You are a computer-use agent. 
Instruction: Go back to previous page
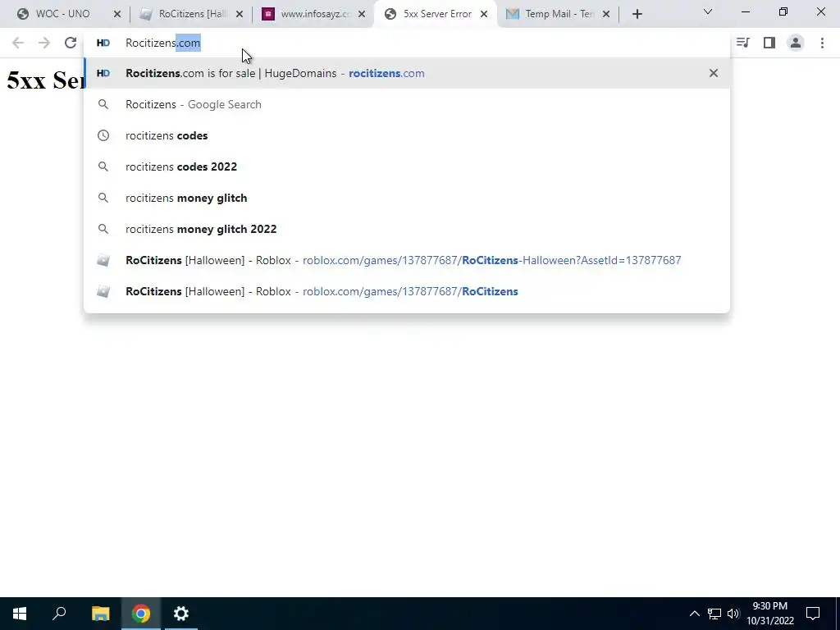point(18,43)
